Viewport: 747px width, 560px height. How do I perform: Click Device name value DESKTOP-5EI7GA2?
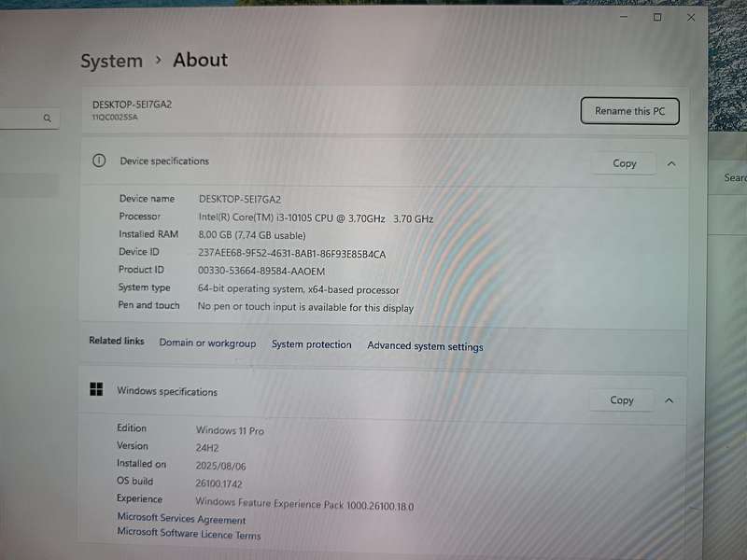point(240,199)
